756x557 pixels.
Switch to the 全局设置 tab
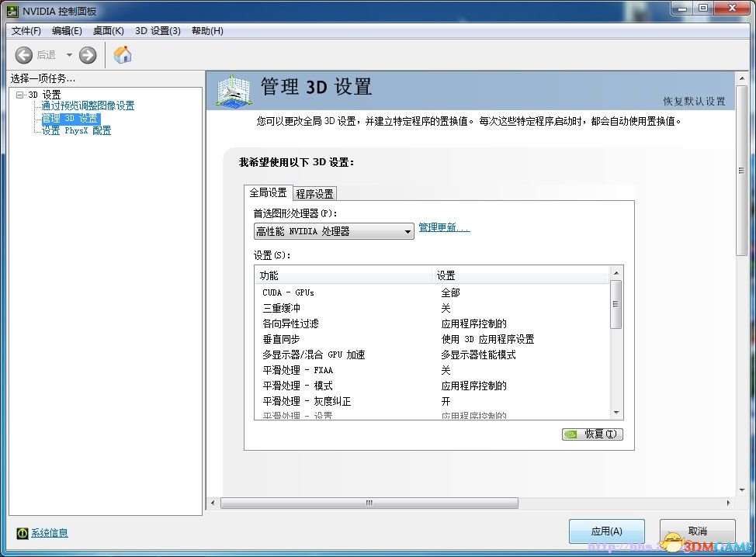click(x=268, y=192)
